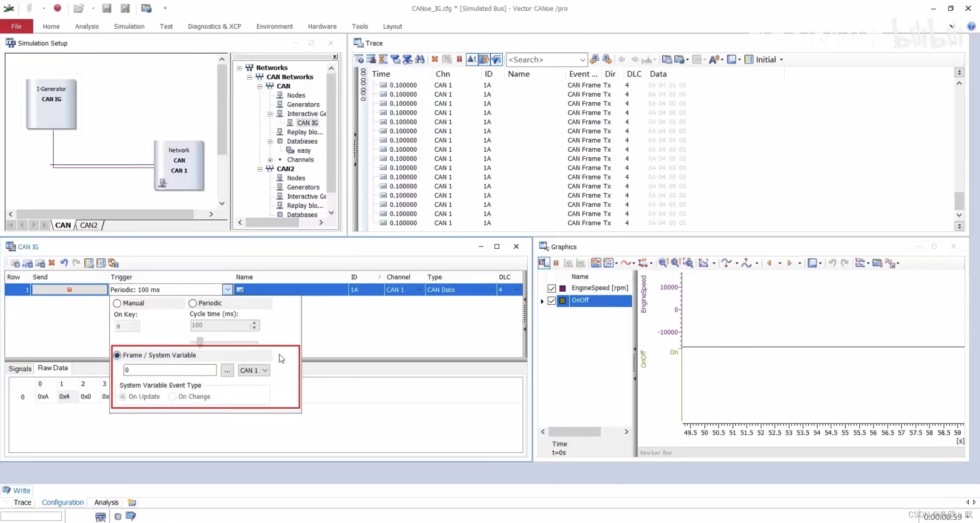Click the Graphics pause icon
980x523 pixels.
pos(556,263)
